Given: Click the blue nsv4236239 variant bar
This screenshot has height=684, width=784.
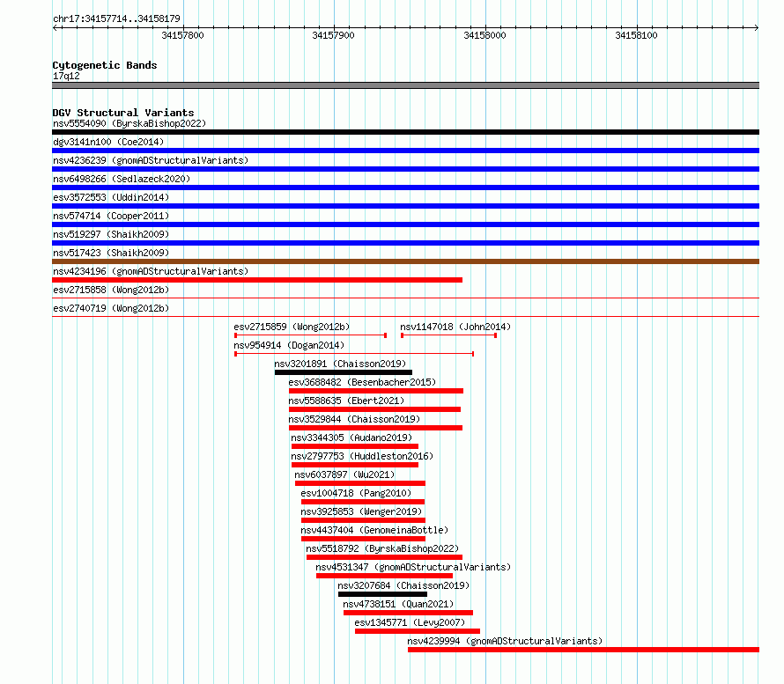Looking at the screenshot, I should click(x=405, y=169).
